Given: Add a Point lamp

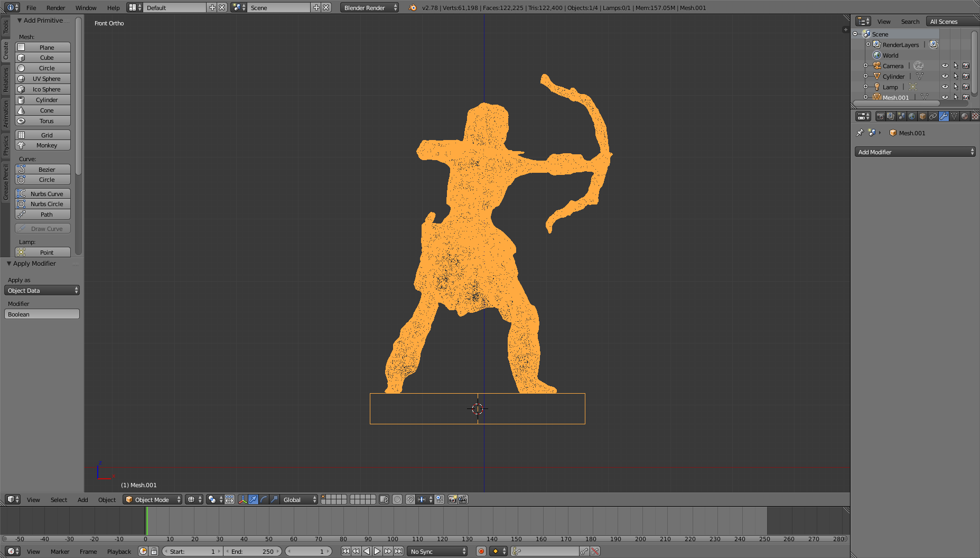Looking at the screenshot, I should click(43, 253).
